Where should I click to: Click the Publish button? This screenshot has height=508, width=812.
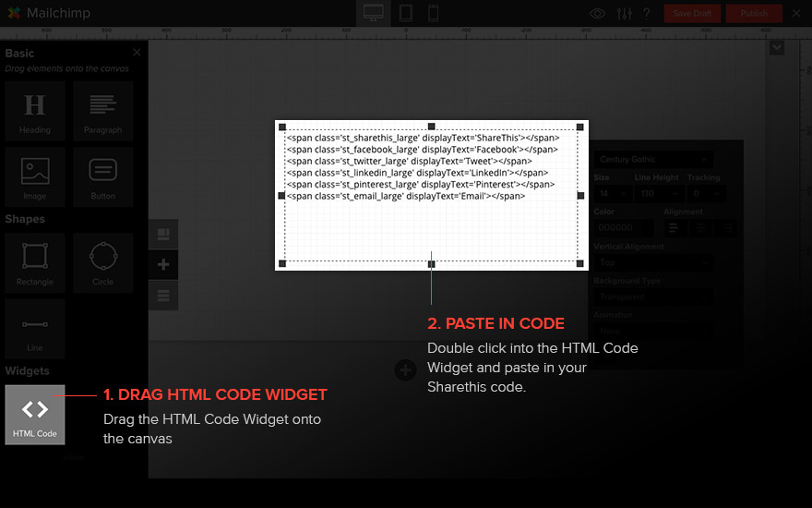point(754,14)
